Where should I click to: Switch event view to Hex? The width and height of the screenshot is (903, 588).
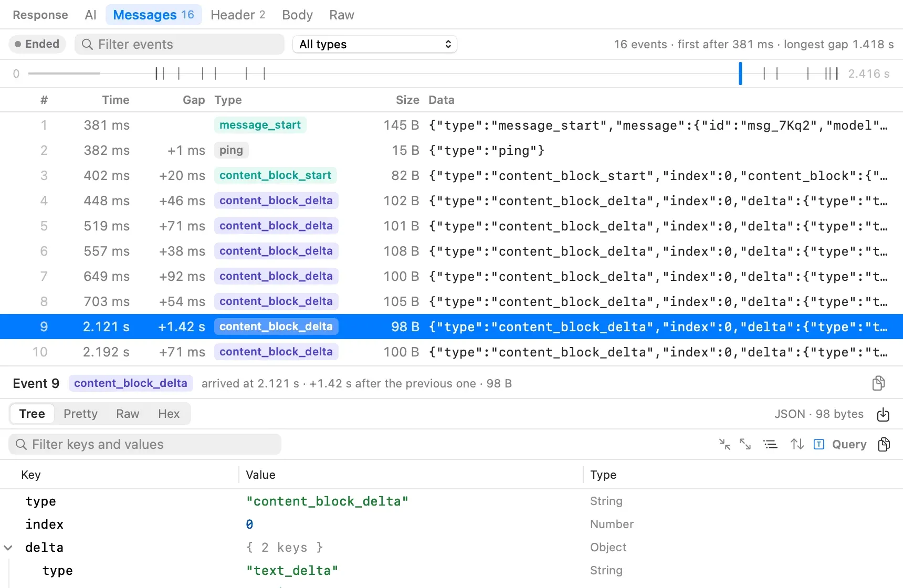169,414
